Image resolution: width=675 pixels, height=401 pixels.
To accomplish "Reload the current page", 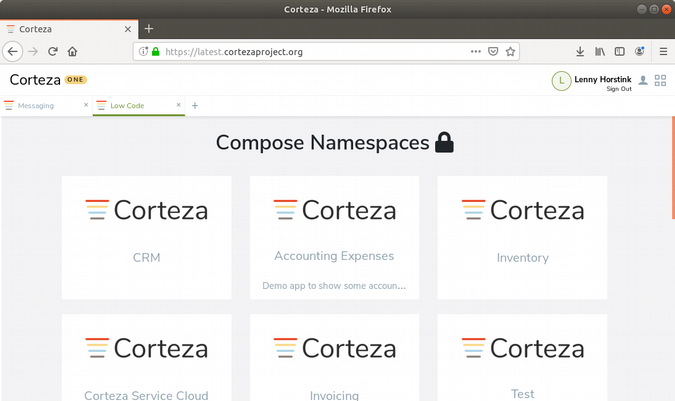I will coord(53,51).
